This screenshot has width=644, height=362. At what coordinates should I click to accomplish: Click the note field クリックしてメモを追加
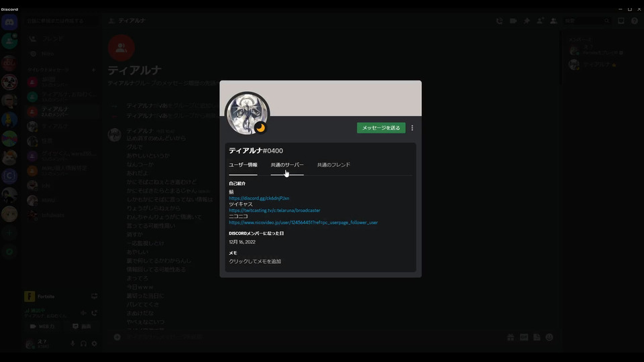click(x=255, y=261)
